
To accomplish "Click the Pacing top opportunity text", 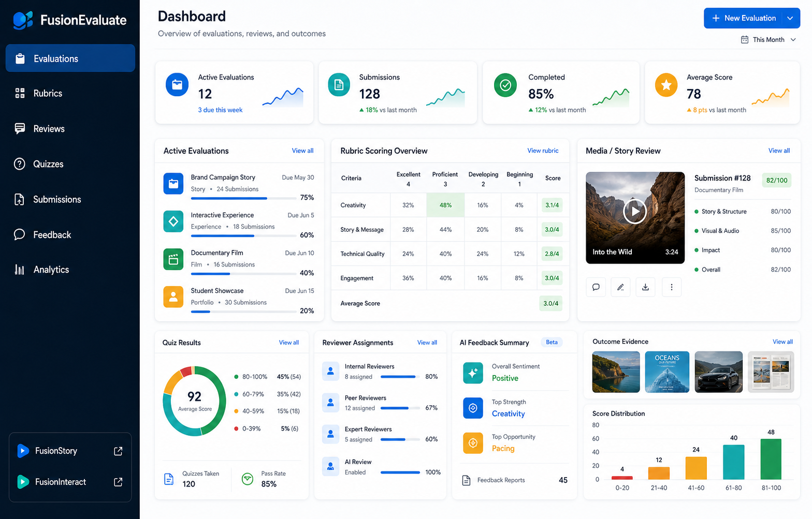I will click(x=503, y=448).
